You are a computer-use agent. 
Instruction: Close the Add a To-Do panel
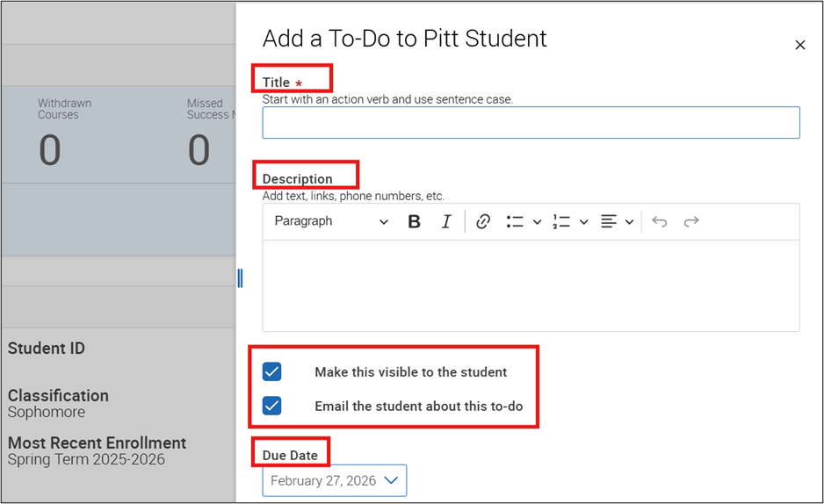pyautogui.click(x=799, y=45)
